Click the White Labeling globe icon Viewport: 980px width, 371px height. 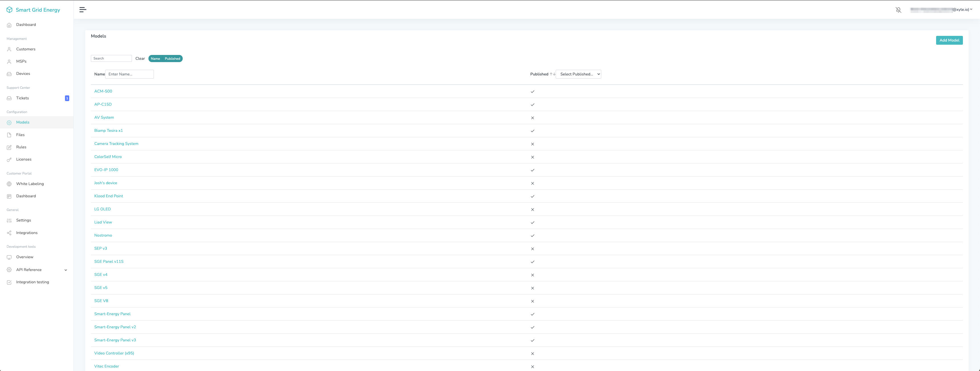click(9, 184)
